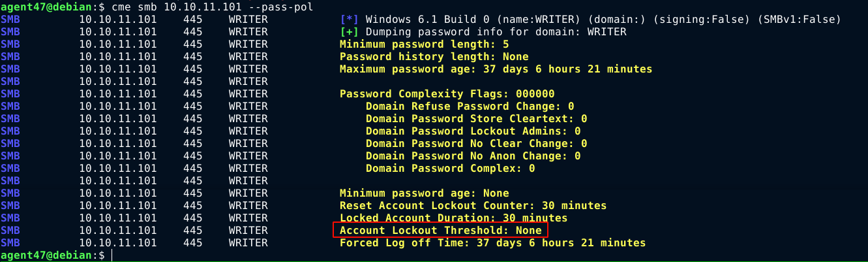This screenshot has height=262, width=868.
Task: Select the Minimum password length: 5 line
Action: tap(425, 44)
